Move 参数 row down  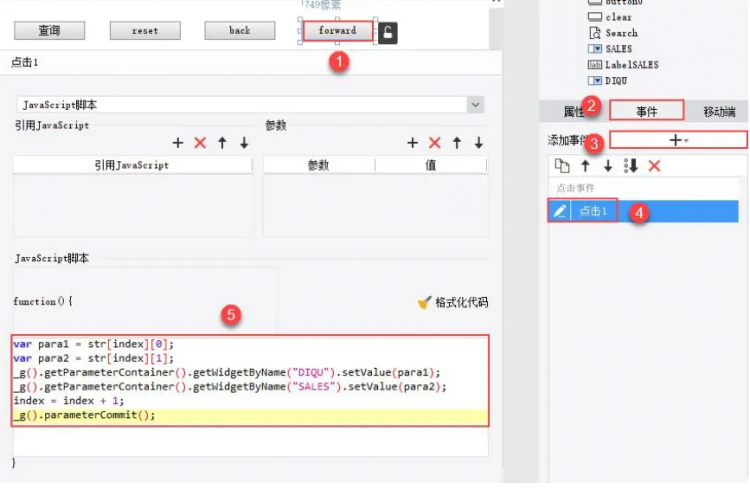[479, 143]
